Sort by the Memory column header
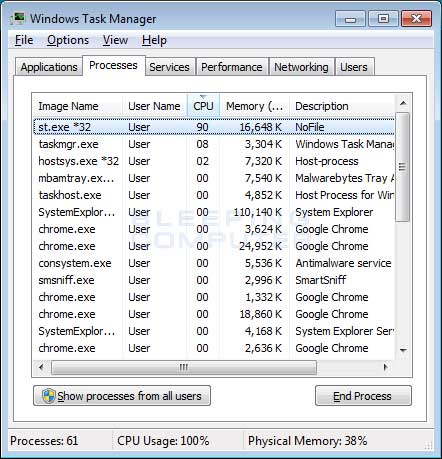The height and width of the screenshot is (459, 442). coord(254,106)
